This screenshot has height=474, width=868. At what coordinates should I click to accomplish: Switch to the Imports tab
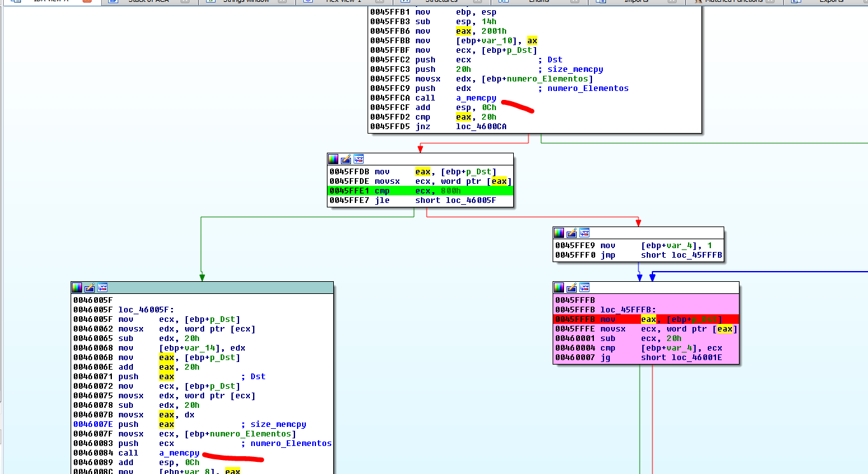pos(636,1)
